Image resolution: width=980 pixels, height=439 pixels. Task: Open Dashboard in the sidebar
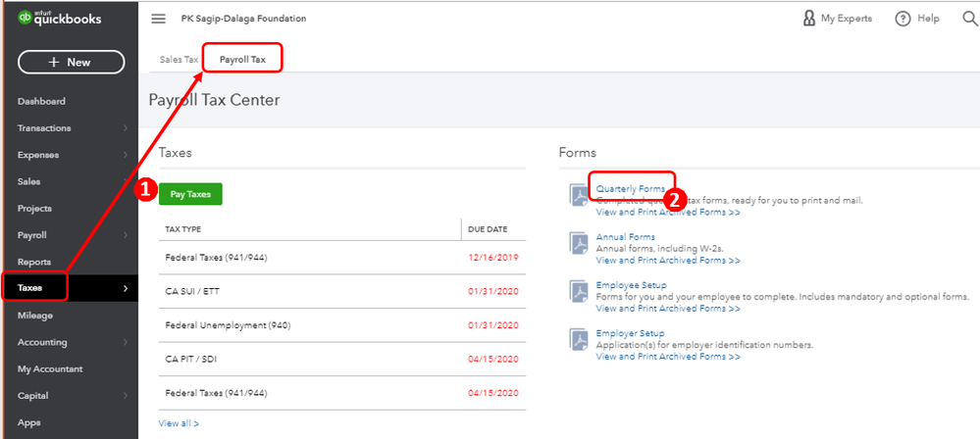point(41,101)
